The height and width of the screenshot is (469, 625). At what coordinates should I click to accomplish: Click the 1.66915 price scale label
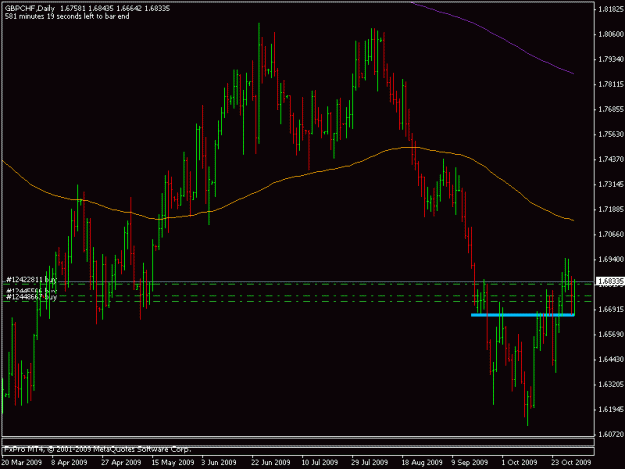pyautogui.click(x=611, y=309)
